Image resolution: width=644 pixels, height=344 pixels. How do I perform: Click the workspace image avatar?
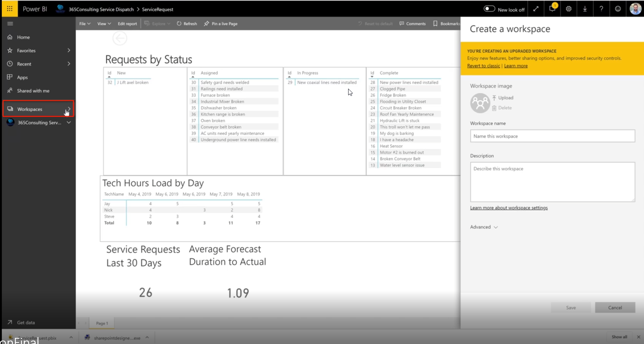[480, 103]
